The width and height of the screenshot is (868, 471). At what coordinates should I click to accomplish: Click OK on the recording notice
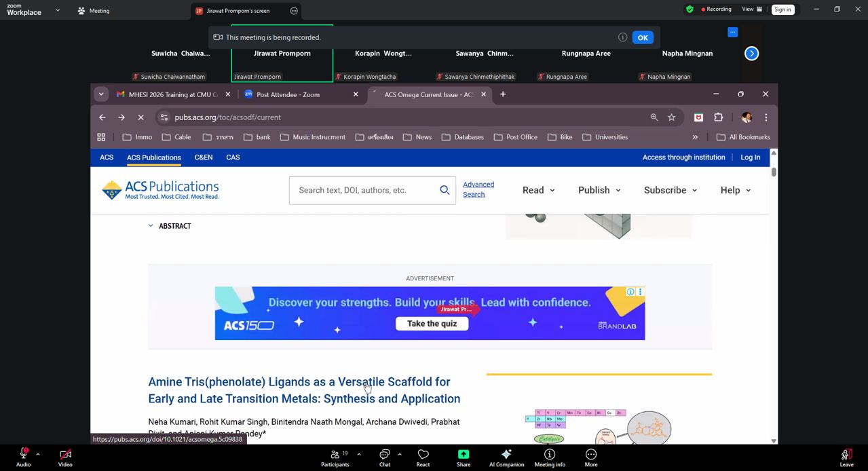(x=642, y=37)
